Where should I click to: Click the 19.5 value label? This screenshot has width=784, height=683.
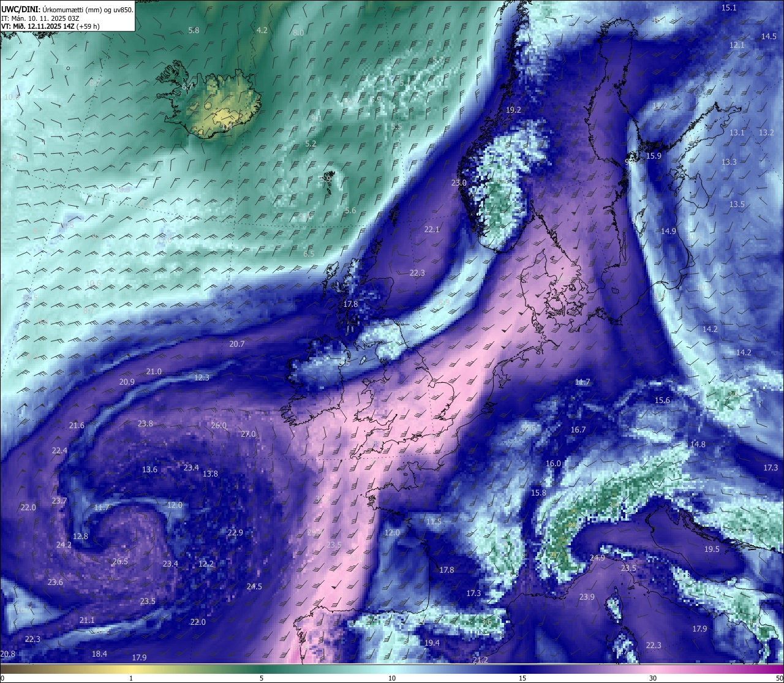pyautogui.click(x=712, y=549)
